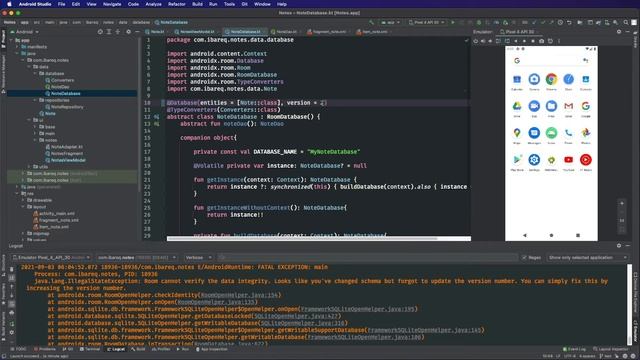Follow RoomOpenHelper.java:154 stack trace link

point(239,295)
